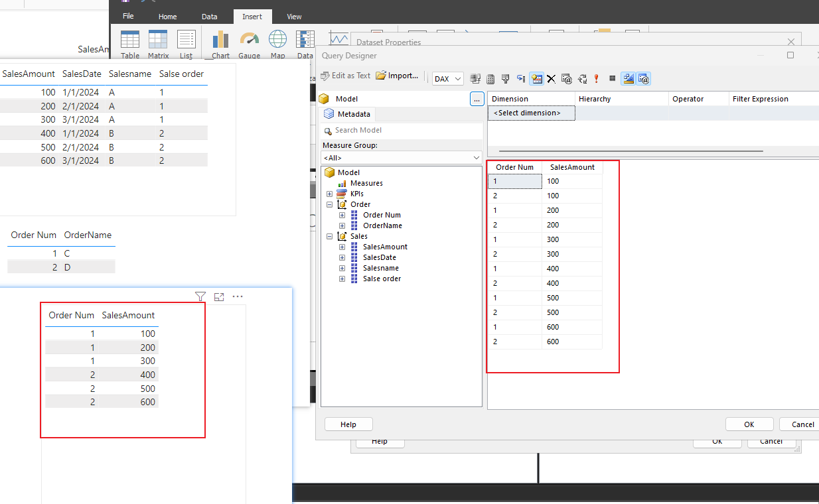Select the Salse order tree item

[x=382, y=279]
